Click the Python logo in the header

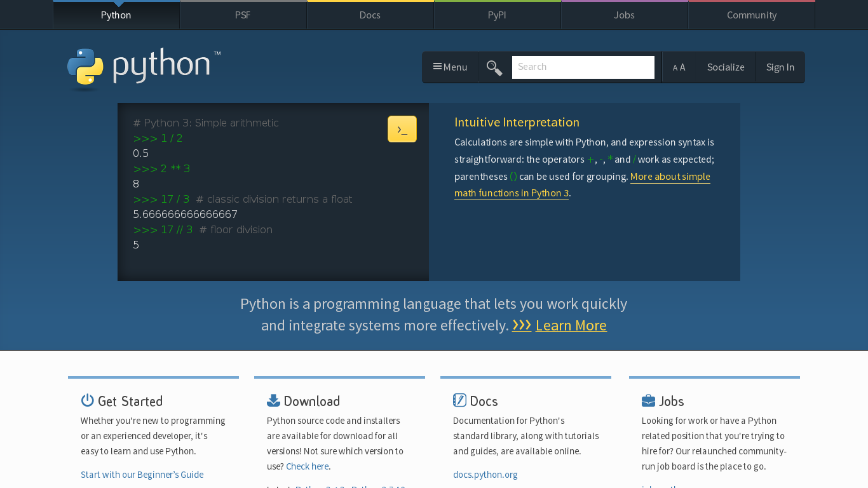[144, 69]
